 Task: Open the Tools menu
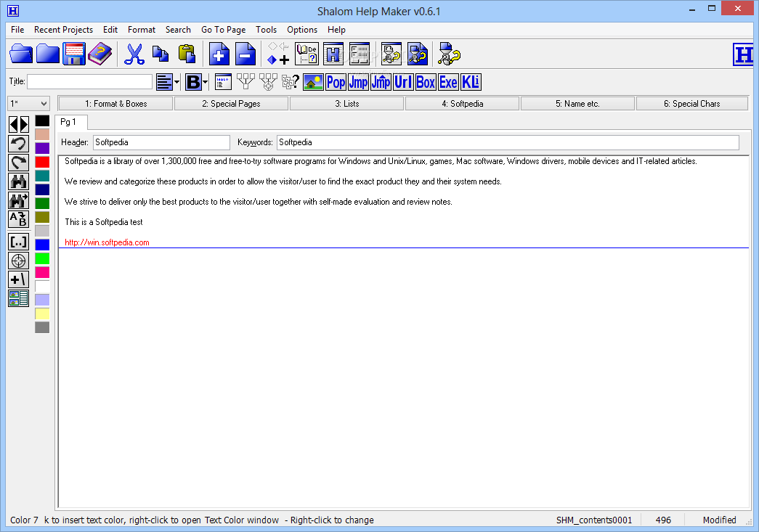(267, 30)
